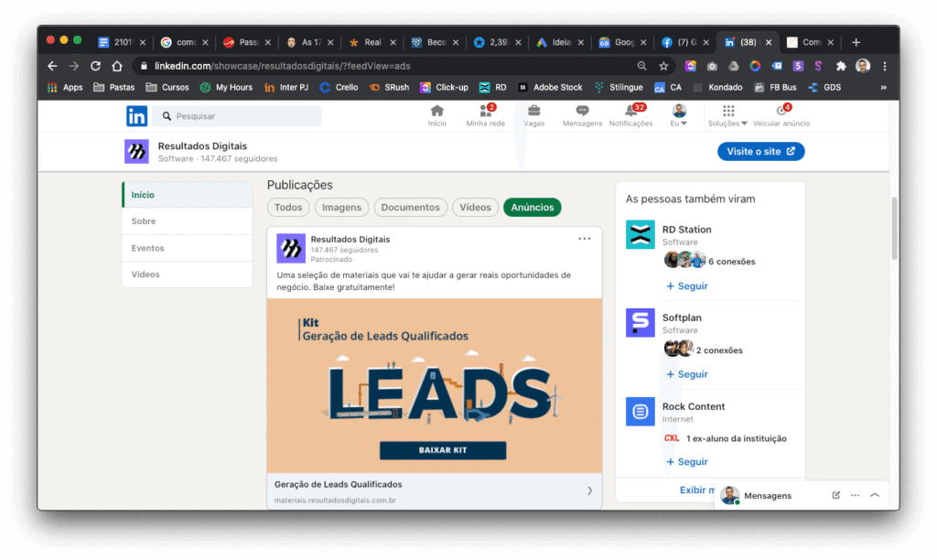Show more bookmarks chevron
The image size is (937, 560).
[883, 87]
